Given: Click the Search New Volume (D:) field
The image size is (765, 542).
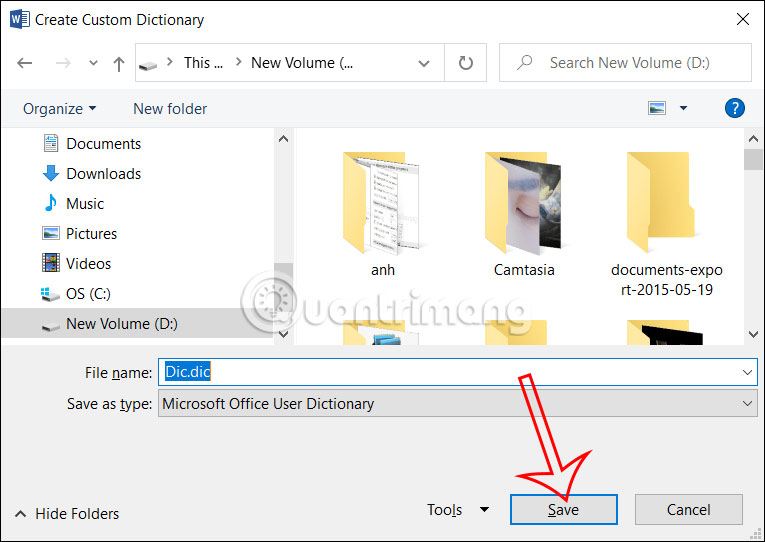Looking at the screenshot, I should coord(625,62).
